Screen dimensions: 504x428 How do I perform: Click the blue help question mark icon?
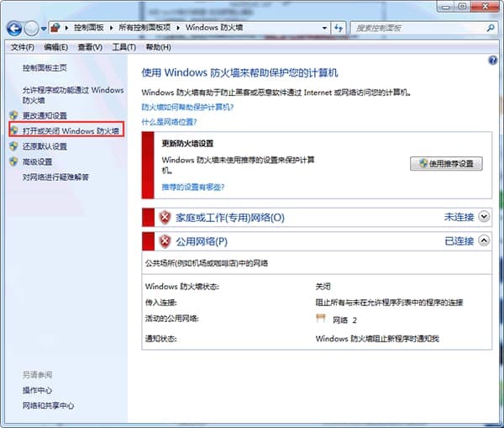[x=492, y=61]
